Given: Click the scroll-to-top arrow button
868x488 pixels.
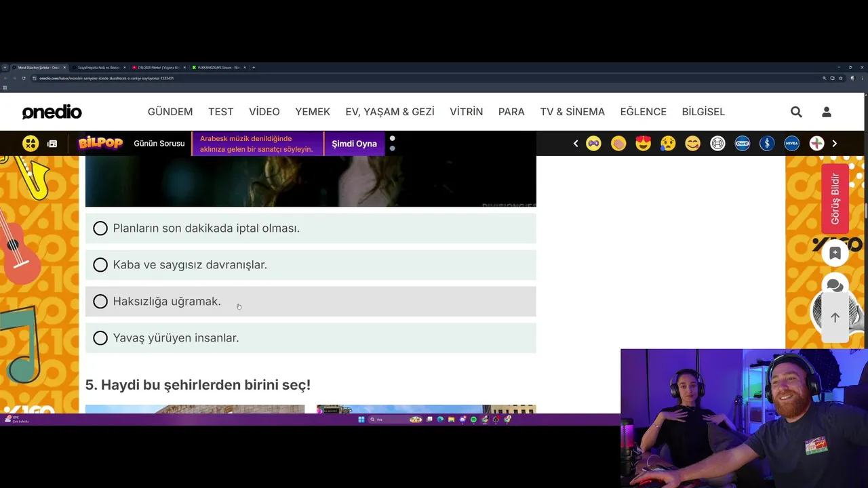Looking at the screenshot, I should pyautogui.click(x=835, y=317).
